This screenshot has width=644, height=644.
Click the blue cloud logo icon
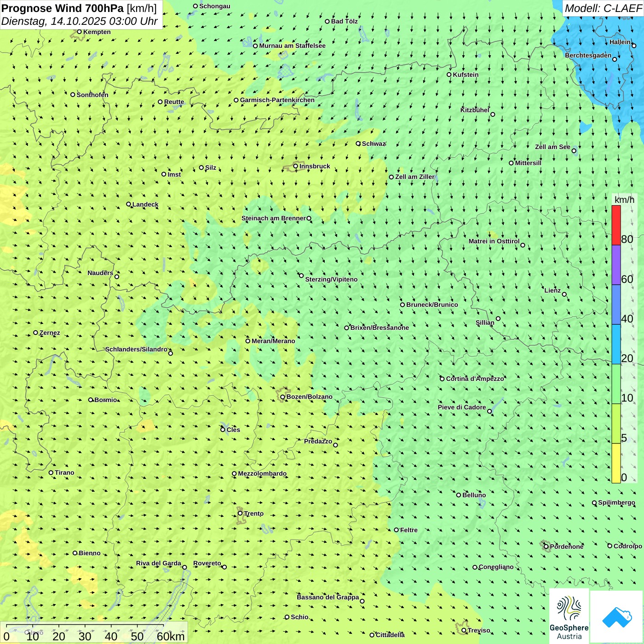click(x=617, y=617)
